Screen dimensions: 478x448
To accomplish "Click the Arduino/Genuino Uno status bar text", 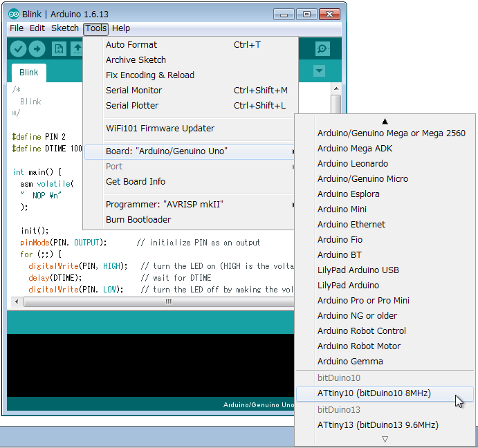I will tap(259, 405).
